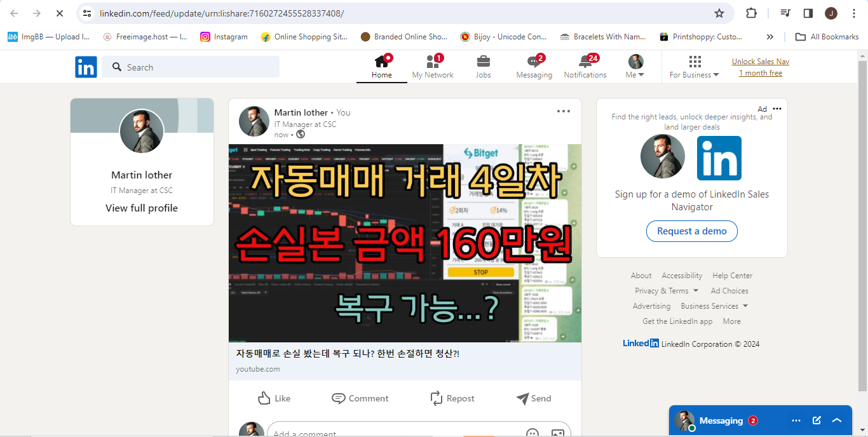The image size is (868, 437).
Task: Toggle Chrome side panel
Action: [x=808, y=13]
